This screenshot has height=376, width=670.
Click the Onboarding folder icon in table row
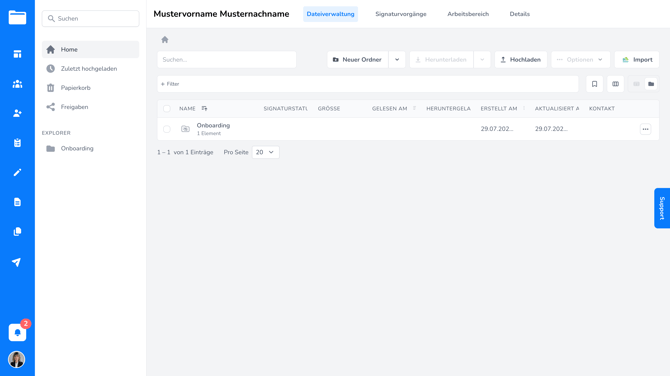(185, 129)
